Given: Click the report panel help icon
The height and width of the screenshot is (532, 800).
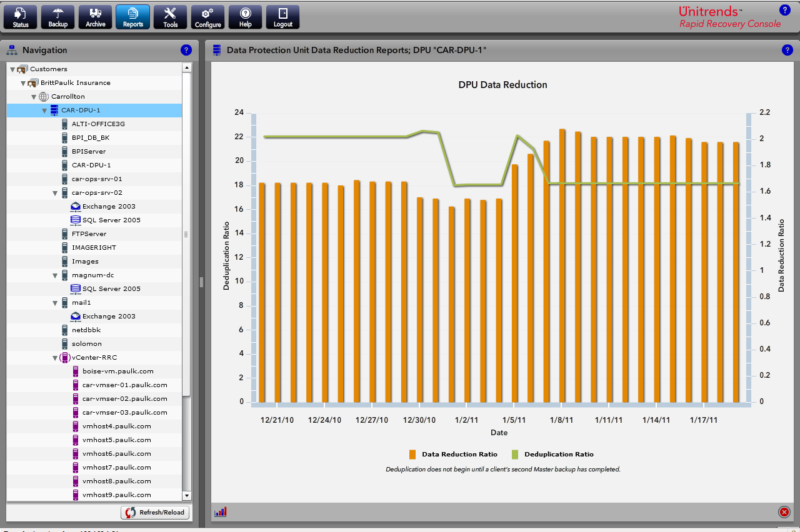Looking at the screenshot, I should pyautogui.click(x=787, y=50).
